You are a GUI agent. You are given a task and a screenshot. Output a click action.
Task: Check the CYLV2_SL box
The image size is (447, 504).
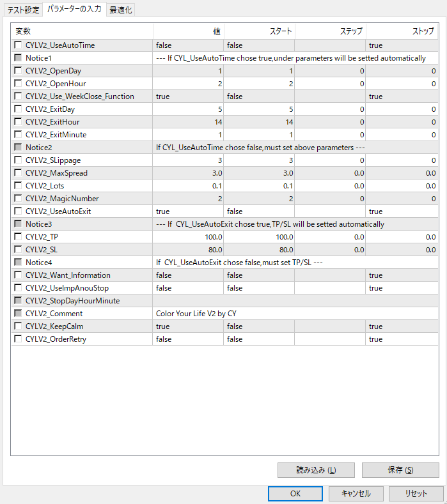pyautogui.click(x=18, y=249)
